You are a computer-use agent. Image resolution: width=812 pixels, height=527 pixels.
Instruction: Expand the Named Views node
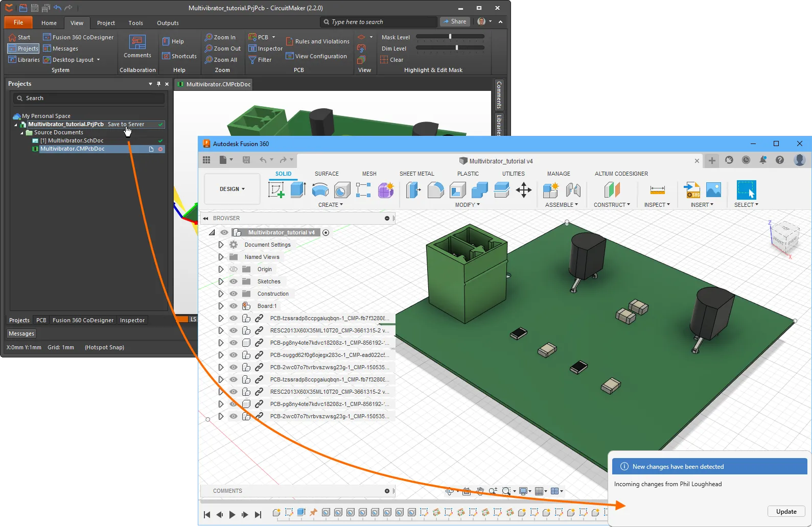point(221,257)
